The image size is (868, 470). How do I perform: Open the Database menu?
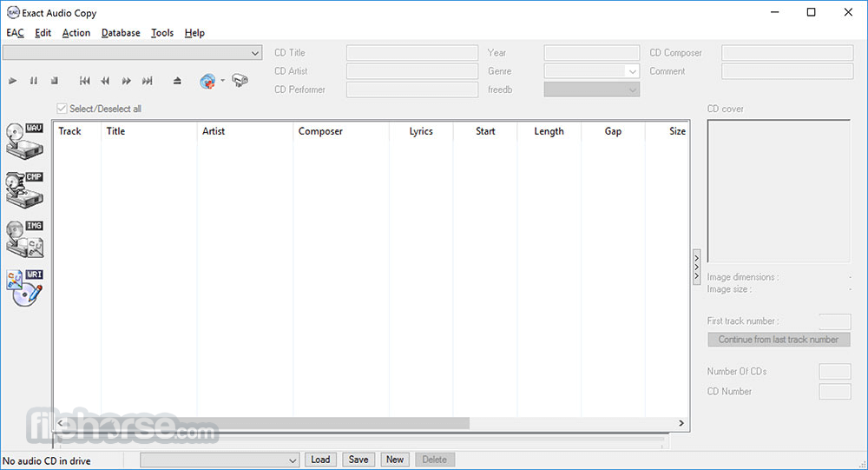click(x=121, y=33)
